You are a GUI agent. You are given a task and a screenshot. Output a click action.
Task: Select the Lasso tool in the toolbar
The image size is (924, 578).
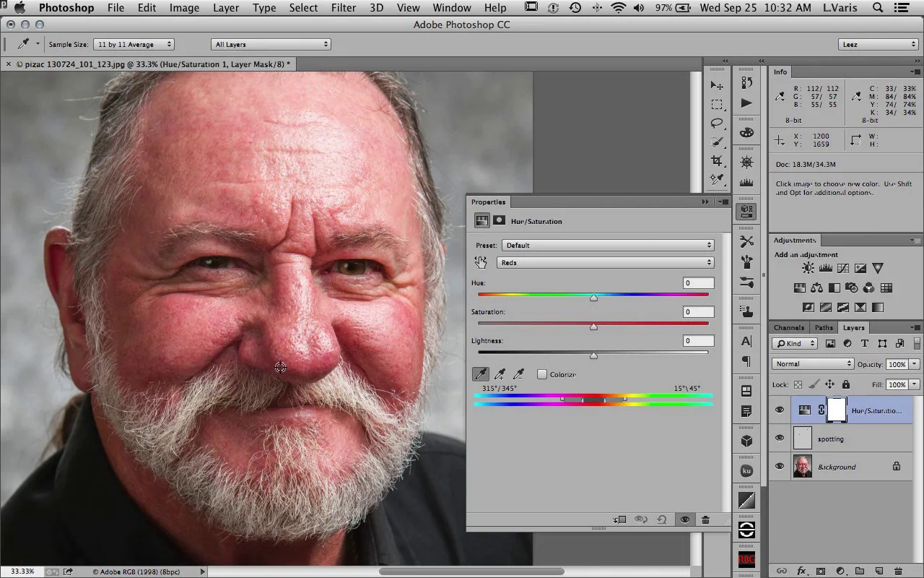tap(717, 123)
